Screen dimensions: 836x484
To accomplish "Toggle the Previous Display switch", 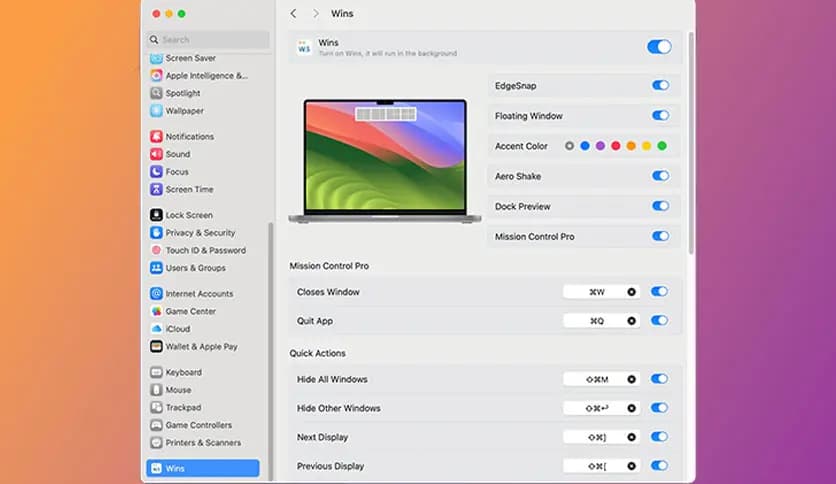I will pos(659,465).
